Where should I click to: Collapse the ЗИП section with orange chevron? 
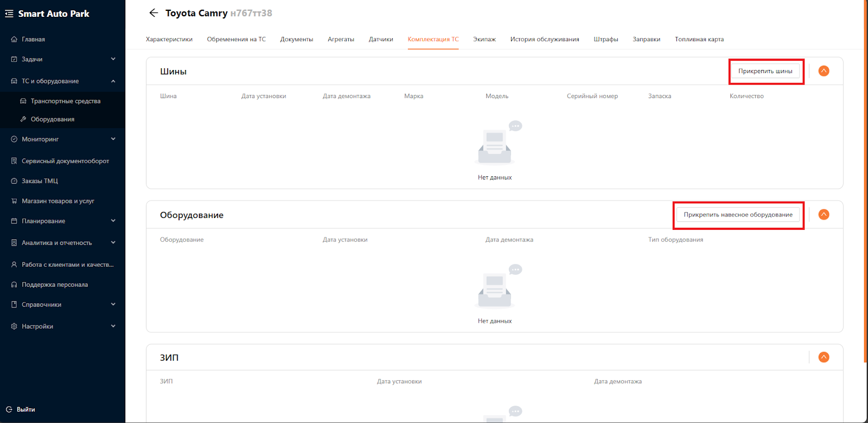[824, 357]
